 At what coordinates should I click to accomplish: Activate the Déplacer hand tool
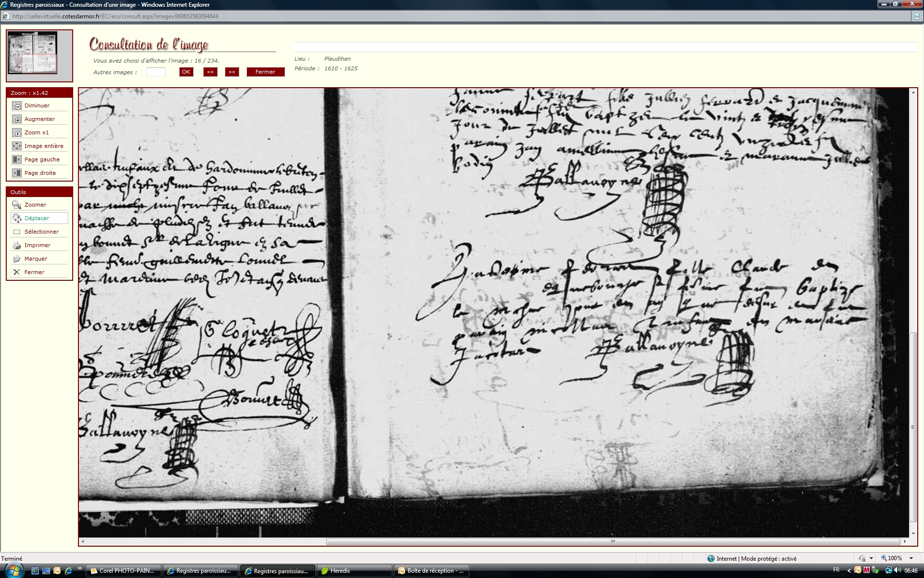pos(17,218)
